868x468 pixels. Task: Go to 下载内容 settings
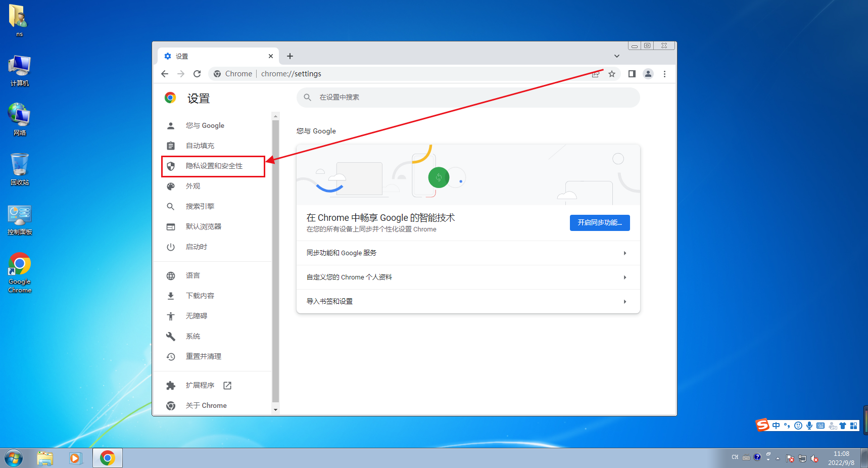coord(213,296)
